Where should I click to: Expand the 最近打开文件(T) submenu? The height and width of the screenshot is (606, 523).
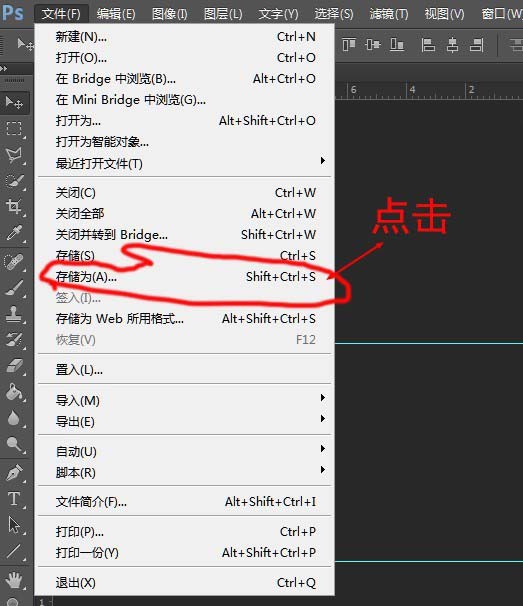coord(185,163)
